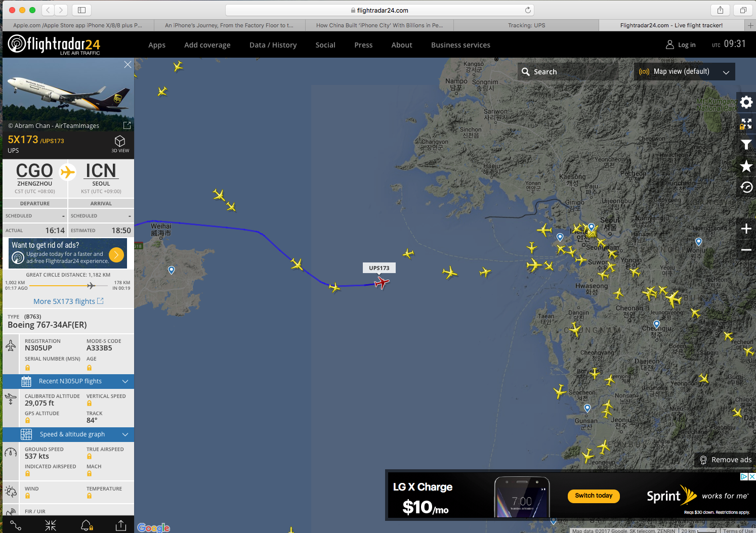This screenshot has height=533, width=756.
Task: Click the UTC 09:31 clock display
Action: click(729, 45)
